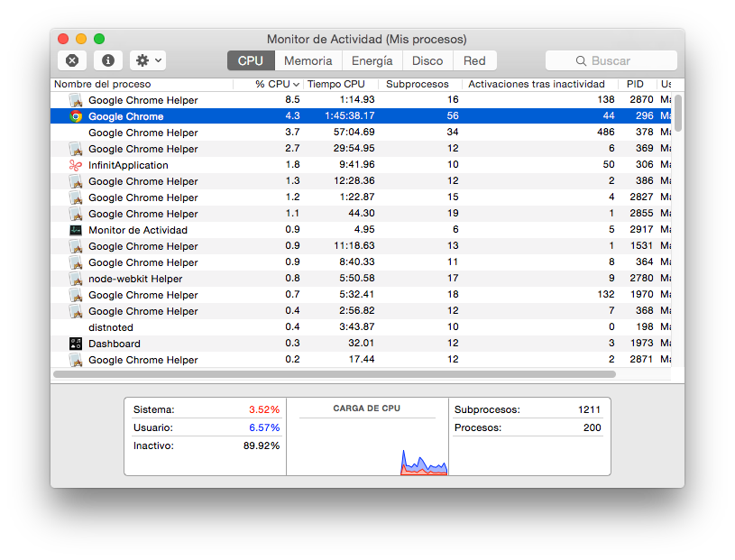Screen dimensions: 735x560
Task: Switch to the Memoria tab
Action: (308, 60)
